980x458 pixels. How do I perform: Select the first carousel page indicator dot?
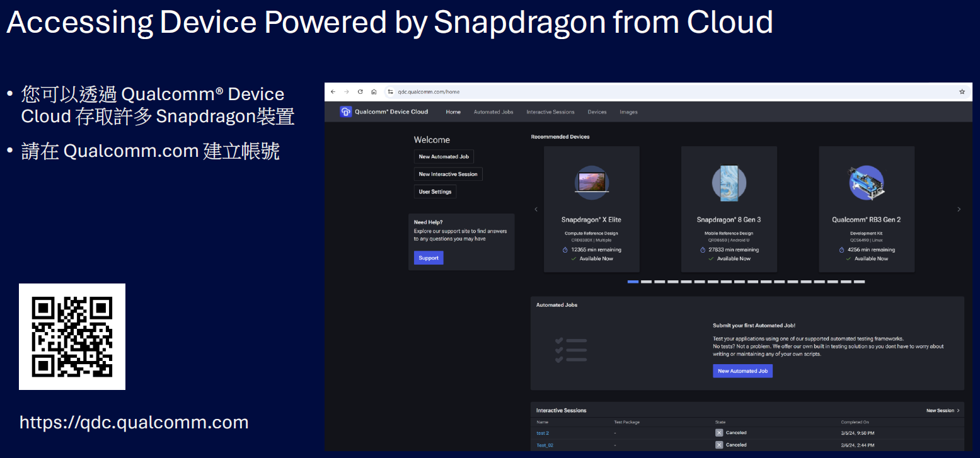633,282
